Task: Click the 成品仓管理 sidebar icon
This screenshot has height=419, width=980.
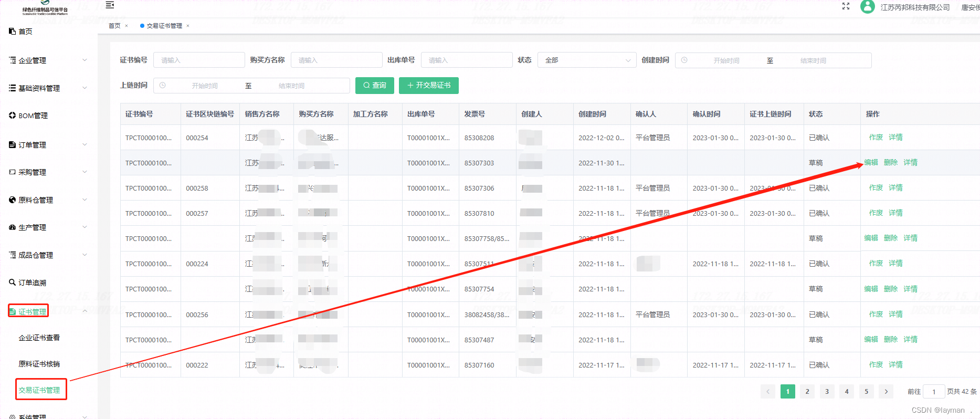Action: [x=13, y=255]
